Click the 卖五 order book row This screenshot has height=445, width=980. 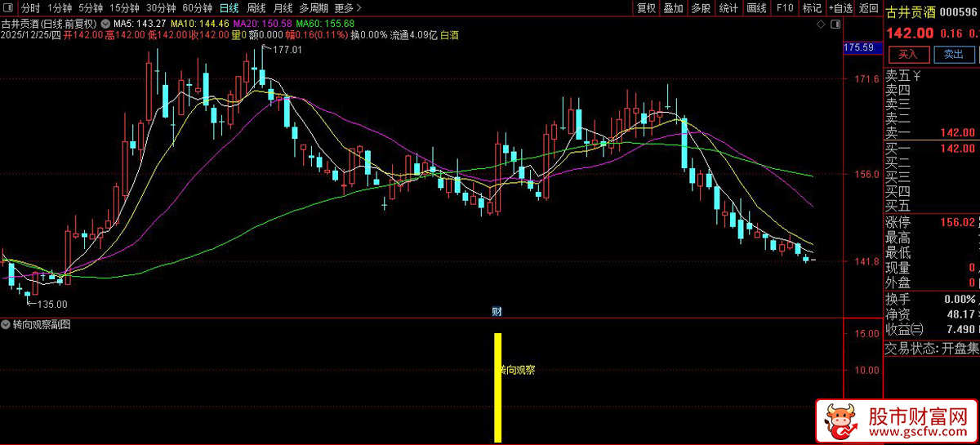[x=932, y=78]
